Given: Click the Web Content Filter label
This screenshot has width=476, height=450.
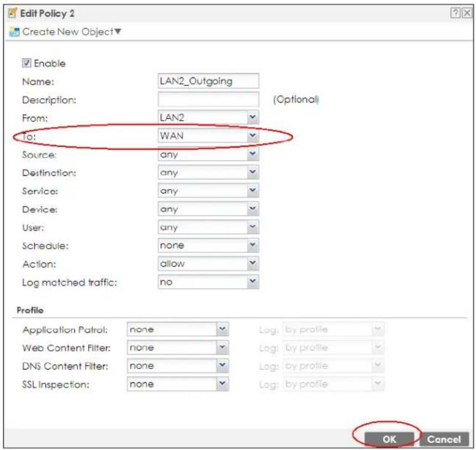Looking at the screenshot, I should click(x=66, y=348).
